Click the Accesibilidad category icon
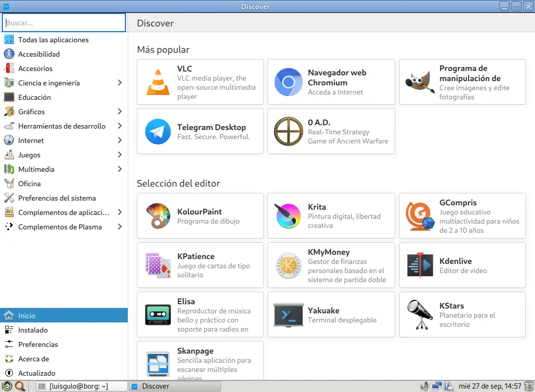 pos(9,54)
